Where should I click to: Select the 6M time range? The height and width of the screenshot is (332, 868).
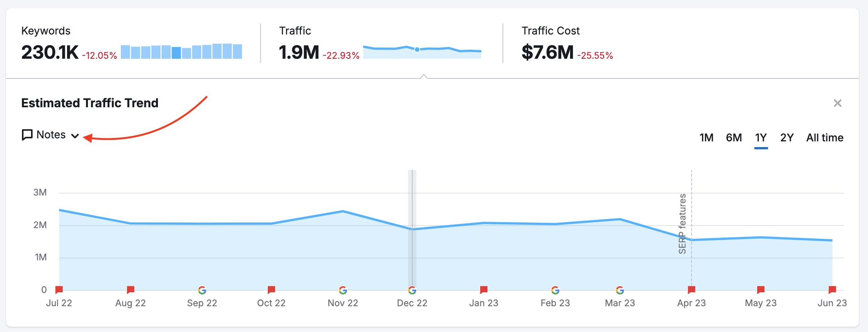pyautogui.click(x=734, y=138)
